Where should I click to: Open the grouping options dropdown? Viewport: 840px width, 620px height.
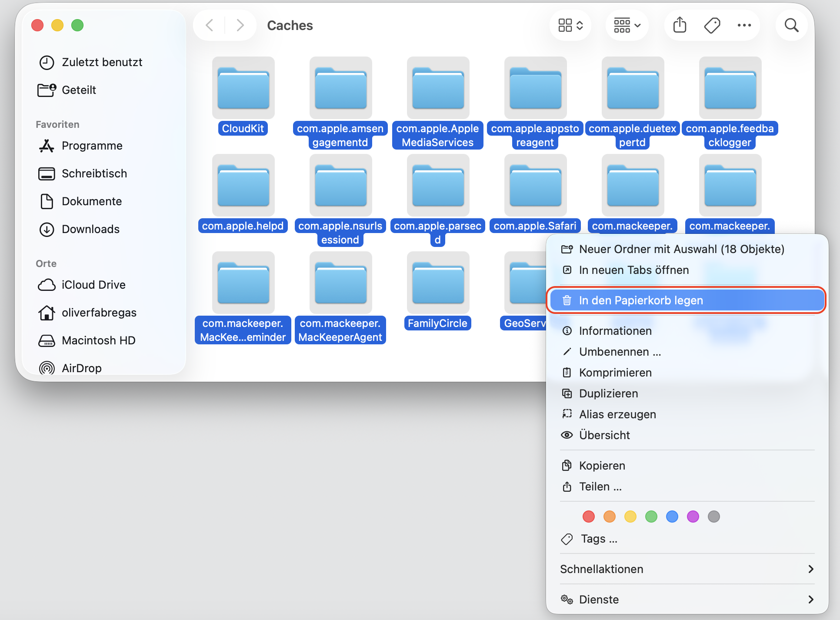tap(627, 25)
